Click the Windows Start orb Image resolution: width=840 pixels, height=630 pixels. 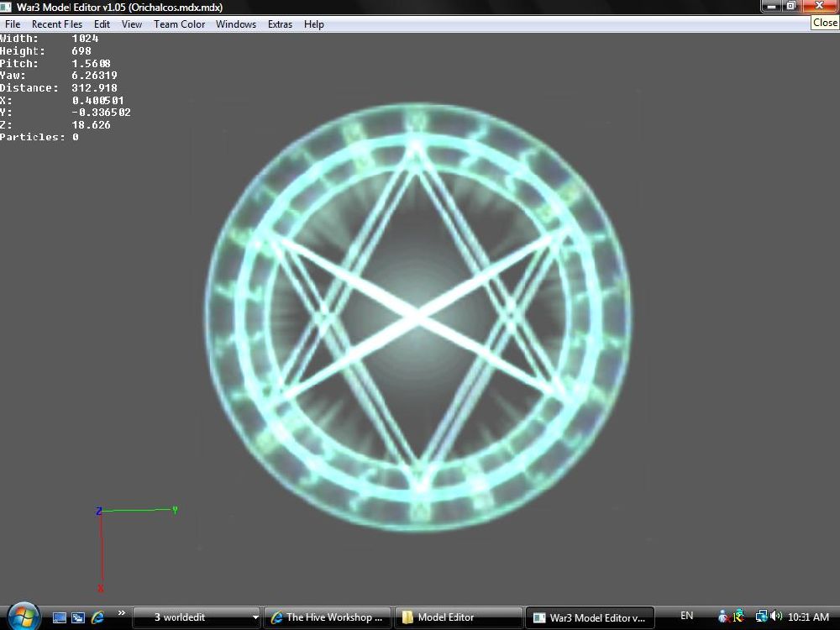[x=23, y=617]
